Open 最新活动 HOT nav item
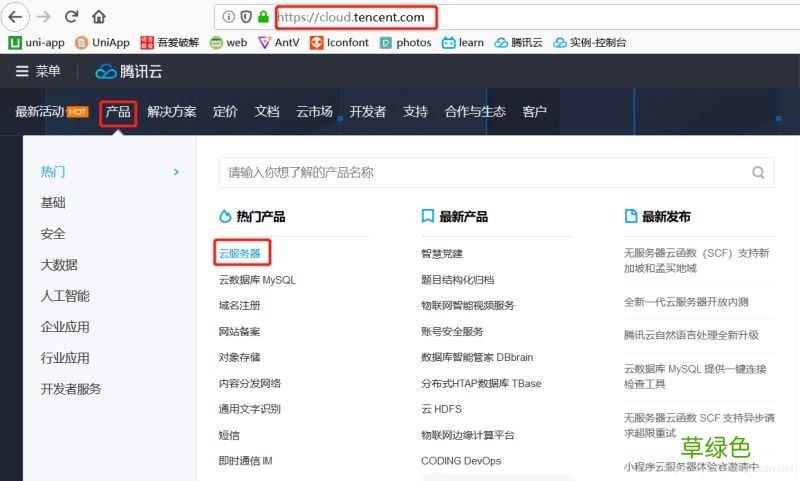Screen dimensions: 800x481 pos(52,112)
